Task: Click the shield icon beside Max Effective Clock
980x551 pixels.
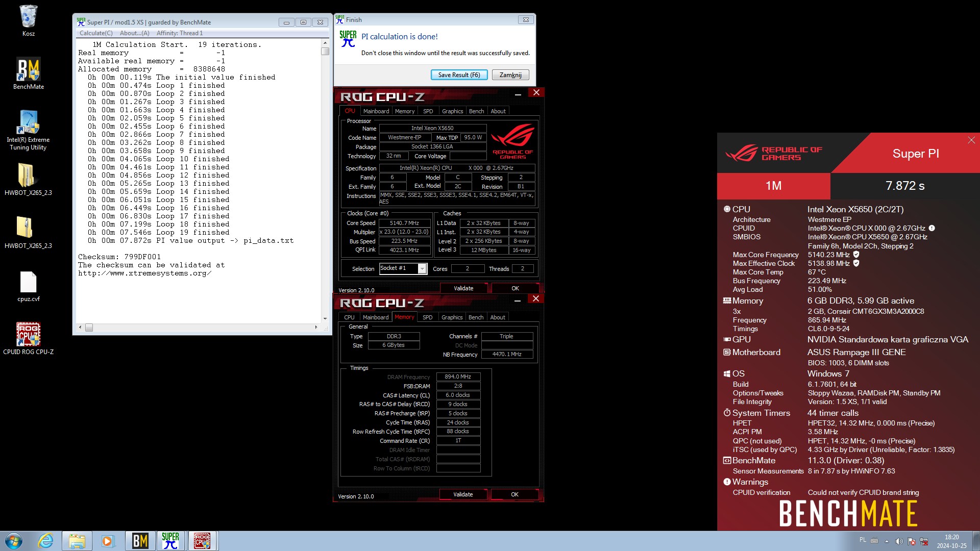Action: (856, 263)
